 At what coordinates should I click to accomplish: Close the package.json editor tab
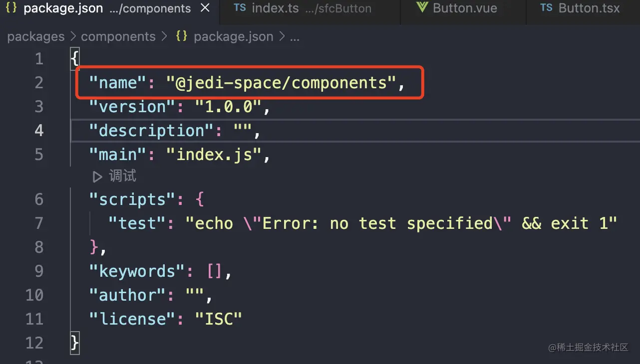click(x=205, y=8)
